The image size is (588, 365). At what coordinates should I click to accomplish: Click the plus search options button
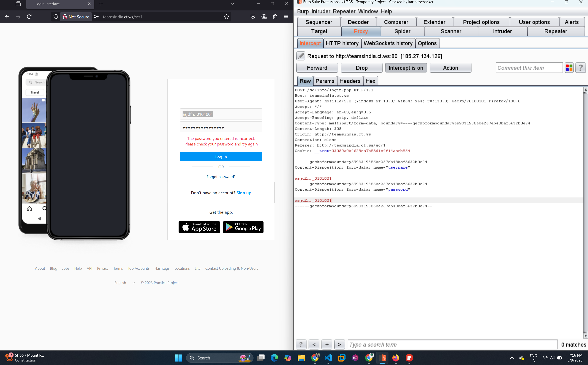[327, 345]
